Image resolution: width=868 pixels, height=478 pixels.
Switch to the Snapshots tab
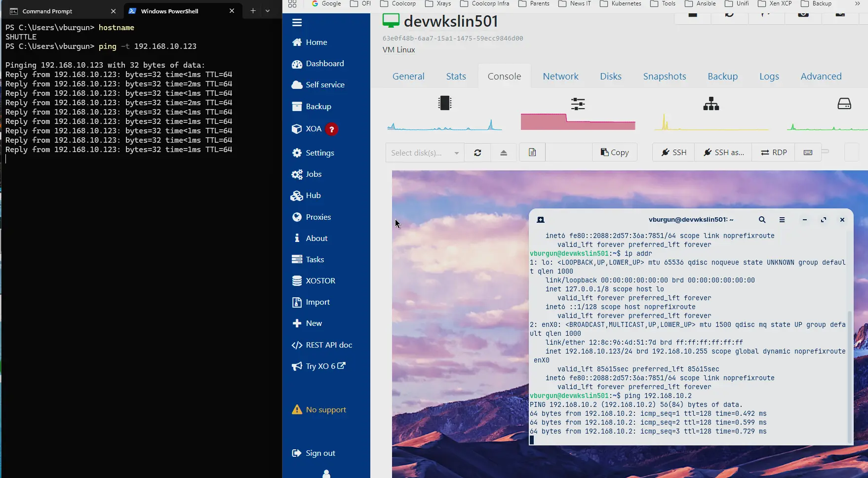pos(664,76)
